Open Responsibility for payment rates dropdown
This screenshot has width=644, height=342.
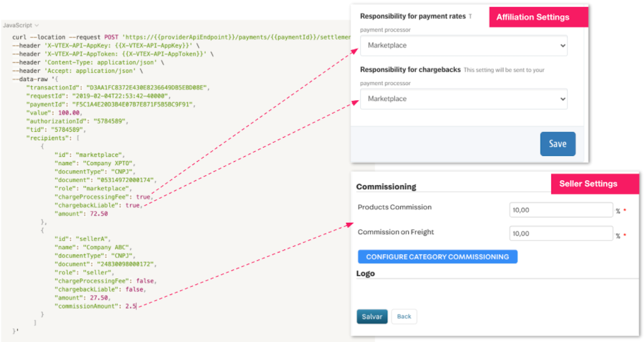pos(464,46)
